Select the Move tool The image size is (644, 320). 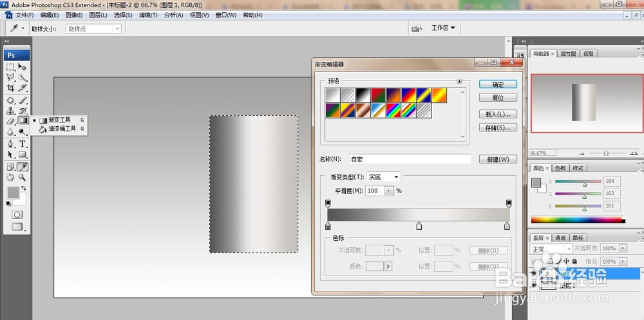[23, 67]
